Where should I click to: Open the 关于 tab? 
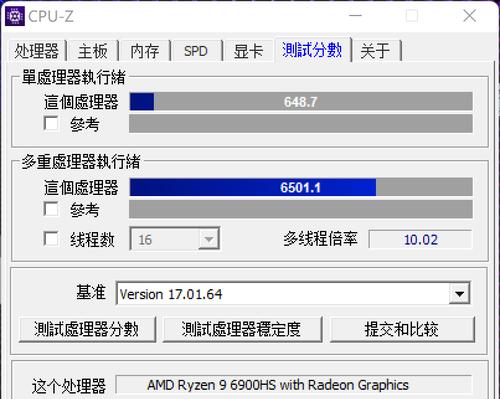click(376, 51)
